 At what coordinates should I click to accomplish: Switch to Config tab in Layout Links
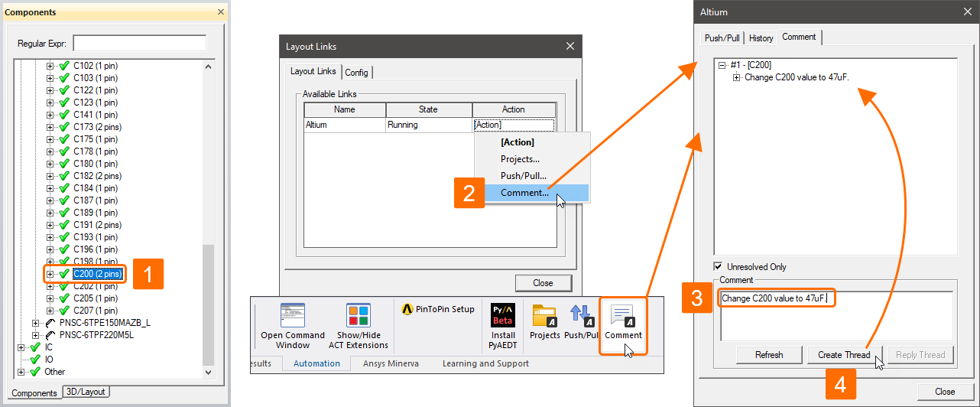(357, 72)
